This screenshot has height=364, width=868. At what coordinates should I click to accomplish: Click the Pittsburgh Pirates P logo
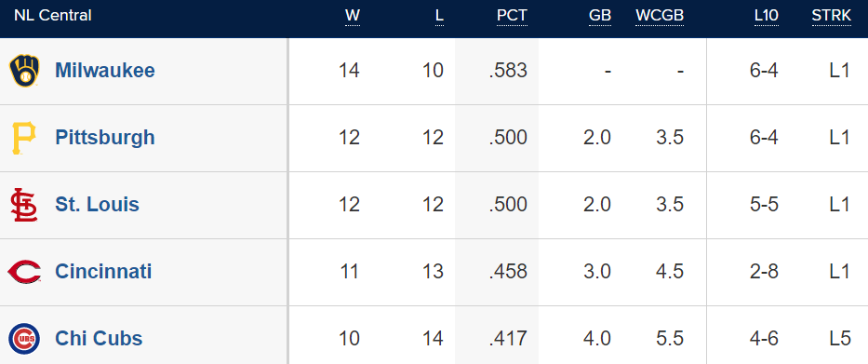click(24, 138)
